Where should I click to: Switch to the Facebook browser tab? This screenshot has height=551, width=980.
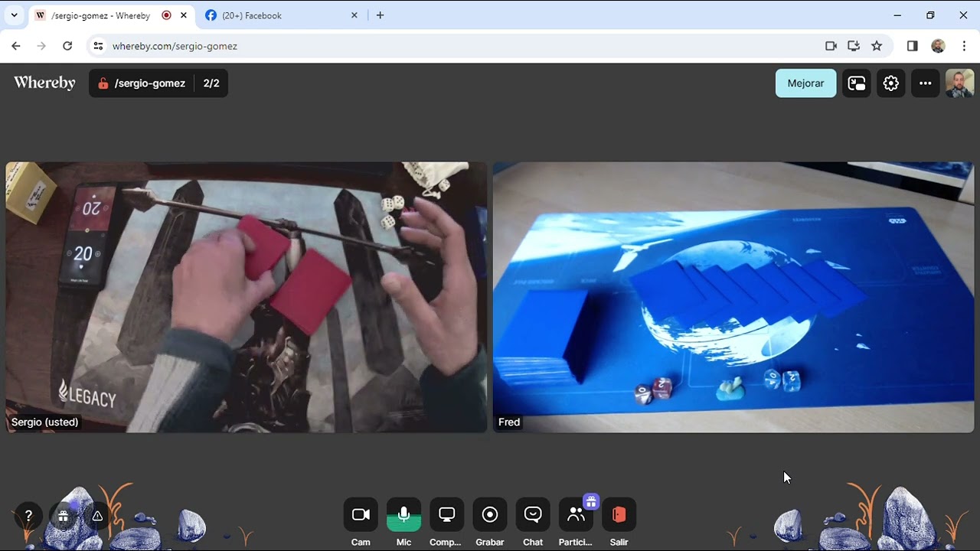coord(281,15)
